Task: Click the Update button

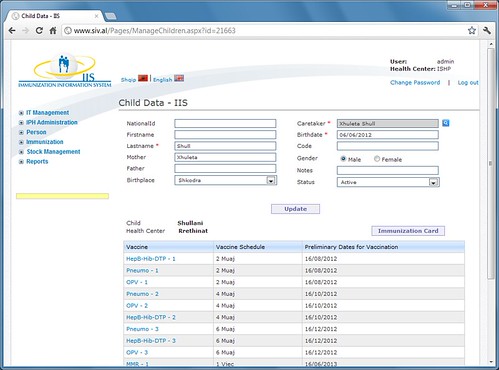Action: tap(295, 209)
